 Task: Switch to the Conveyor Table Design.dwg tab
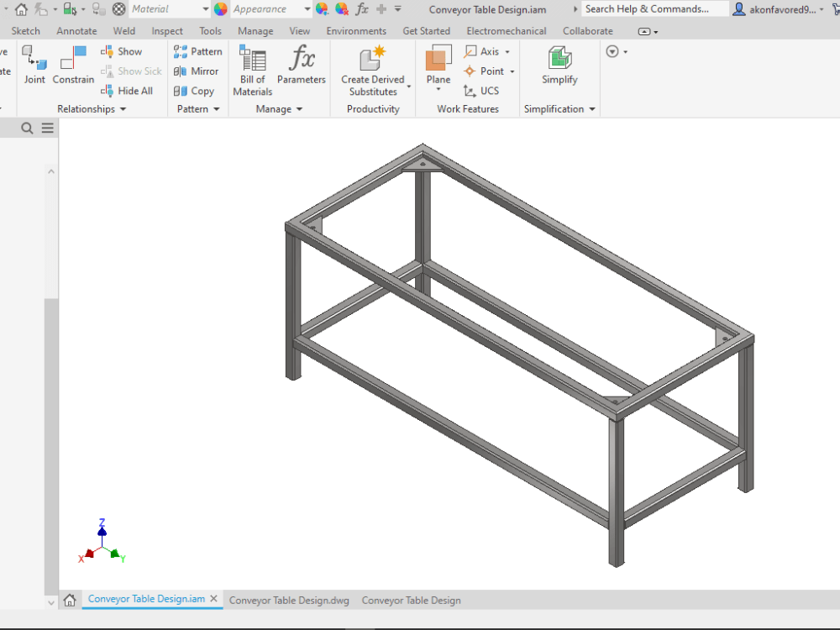[289, 600]
